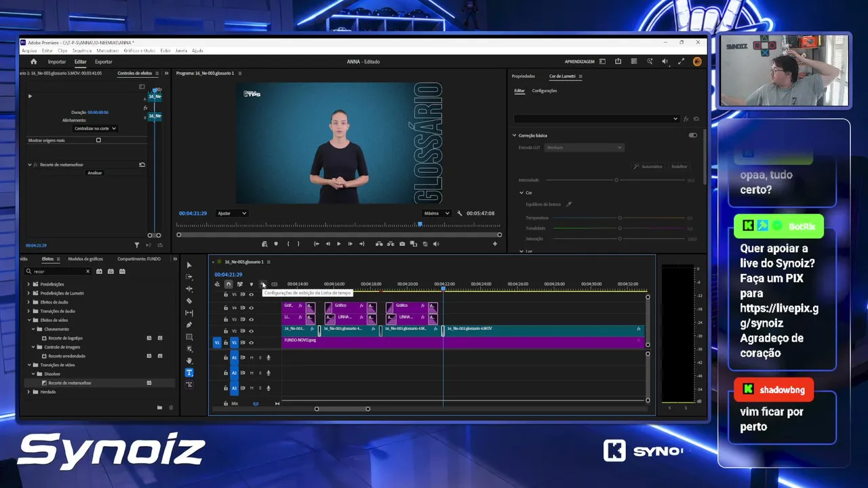Open the Marcadores menu
Image resolution: width=868 pixels, height=488 pixels.
pyautogui.click(x=108, y=51)
